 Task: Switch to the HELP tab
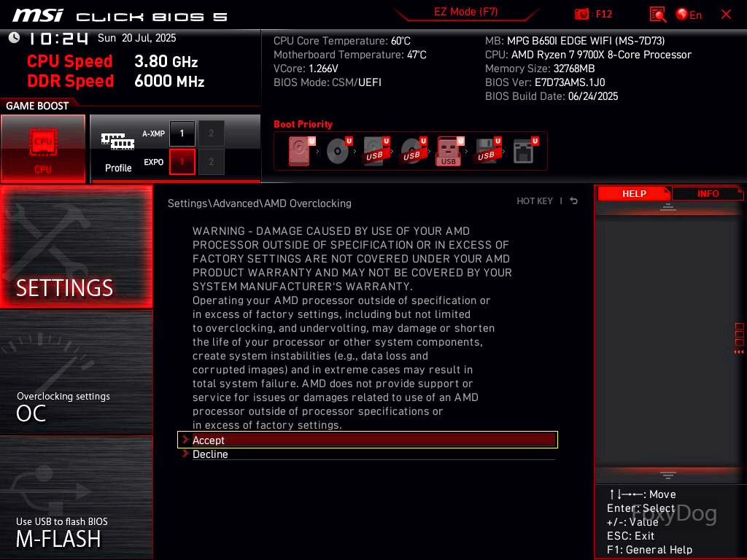[x=634, y=193]
